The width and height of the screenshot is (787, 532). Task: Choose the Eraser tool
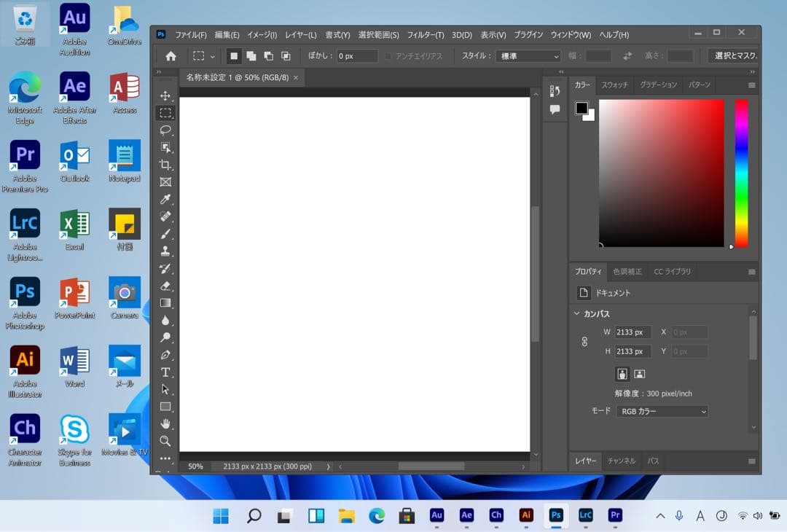tap(165, 286)
